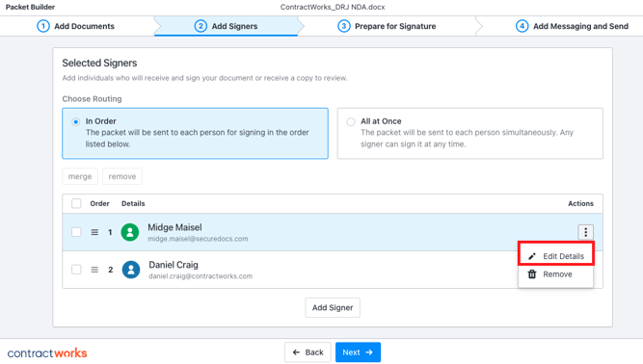The height and width of the screenshot is (364, 643).
Task: Click the Actions column header
Action: pyautogui.click(x=580, y=203)
